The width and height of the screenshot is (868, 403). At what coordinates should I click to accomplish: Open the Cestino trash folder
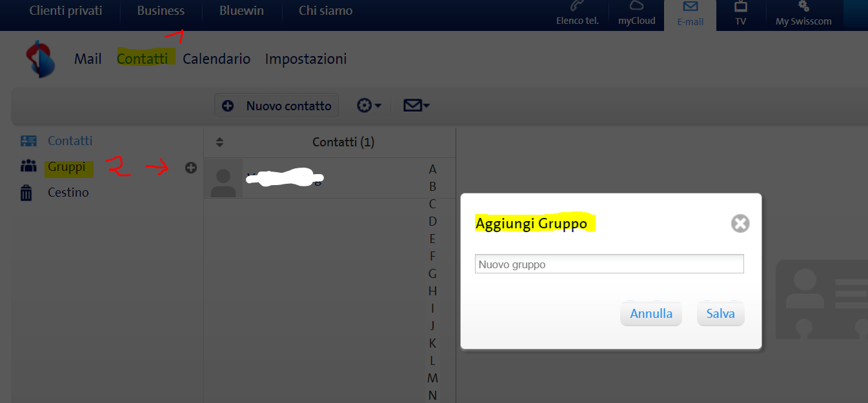coord(68,193)
